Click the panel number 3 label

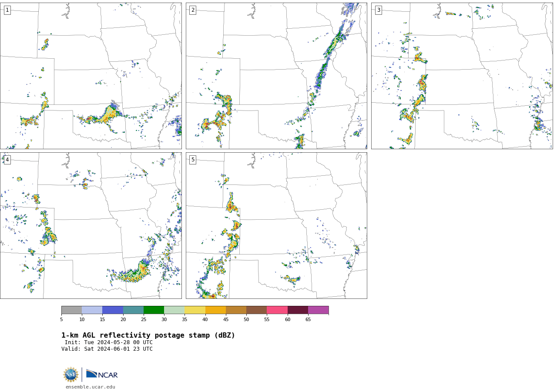[x=378, y=10]
